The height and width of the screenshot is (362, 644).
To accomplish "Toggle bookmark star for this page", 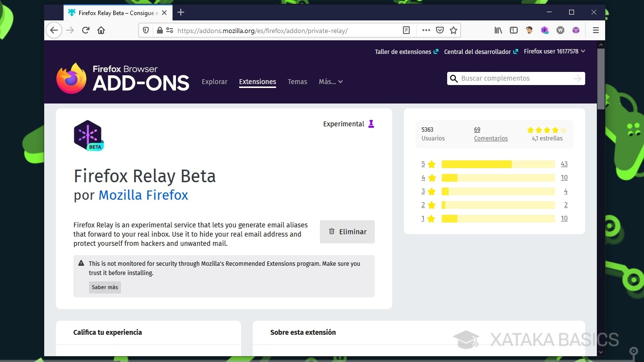I will point(453,30).
